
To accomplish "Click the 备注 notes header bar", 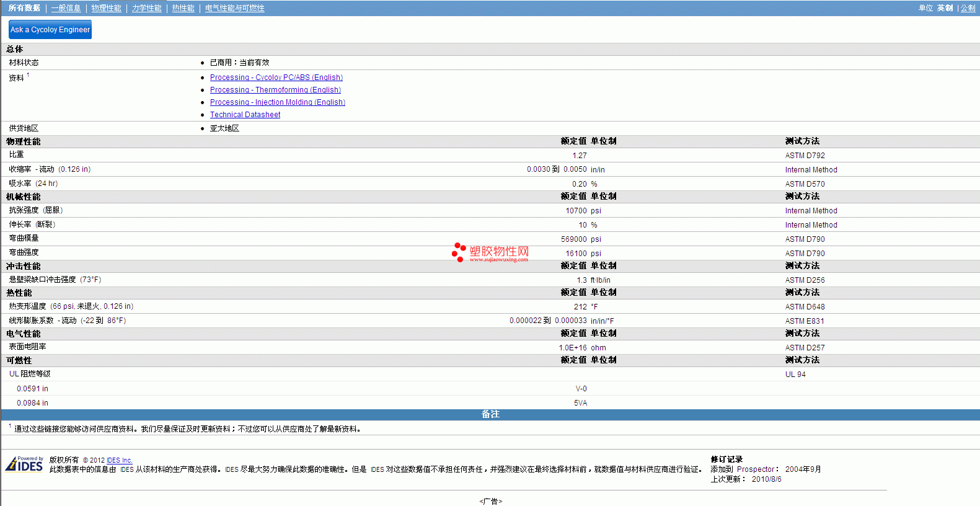I will pos(490,414).
